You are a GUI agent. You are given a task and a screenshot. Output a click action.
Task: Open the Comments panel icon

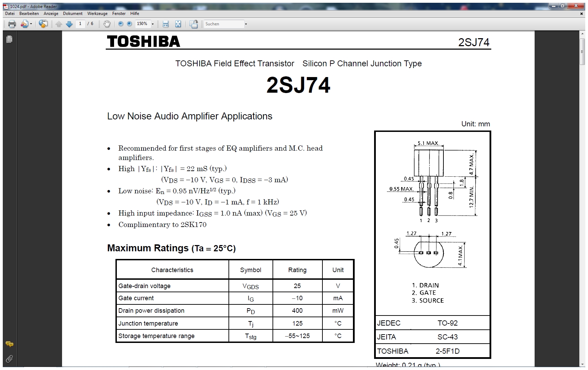(9, 344)
